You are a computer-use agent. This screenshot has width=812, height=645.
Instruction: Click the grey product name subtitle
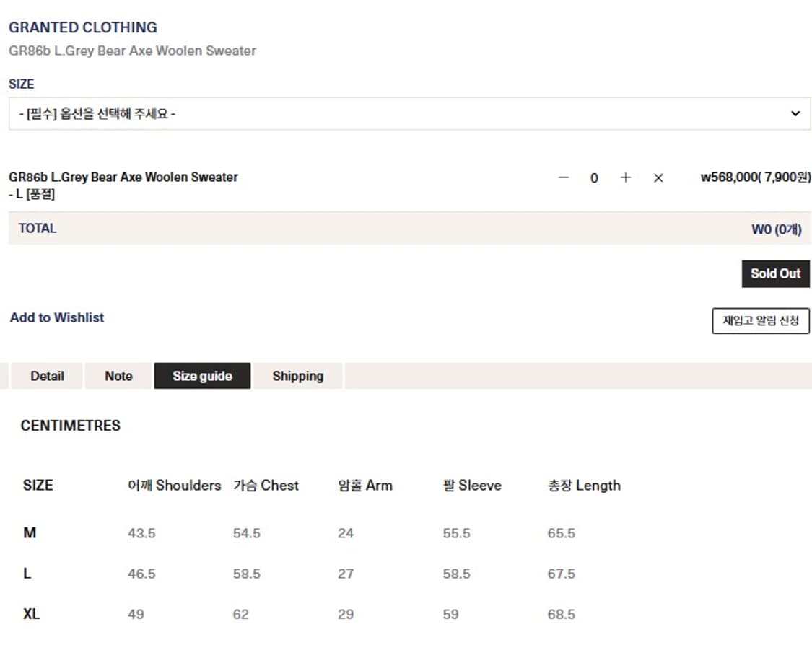point(132,51)
